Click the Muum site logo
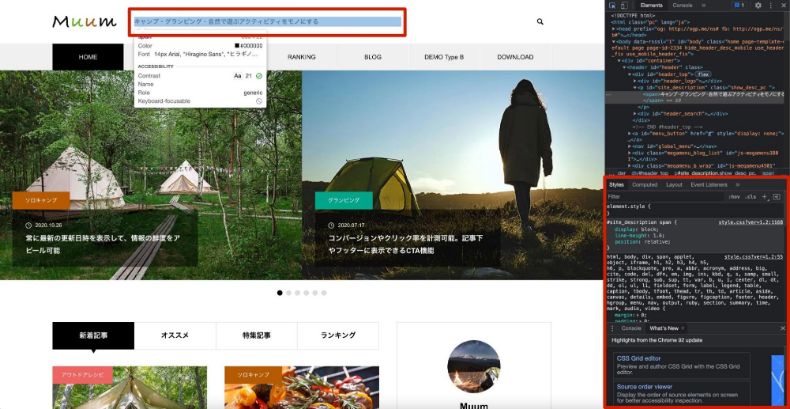The width and height of the screenshot is (790, 409). point(84,22)
